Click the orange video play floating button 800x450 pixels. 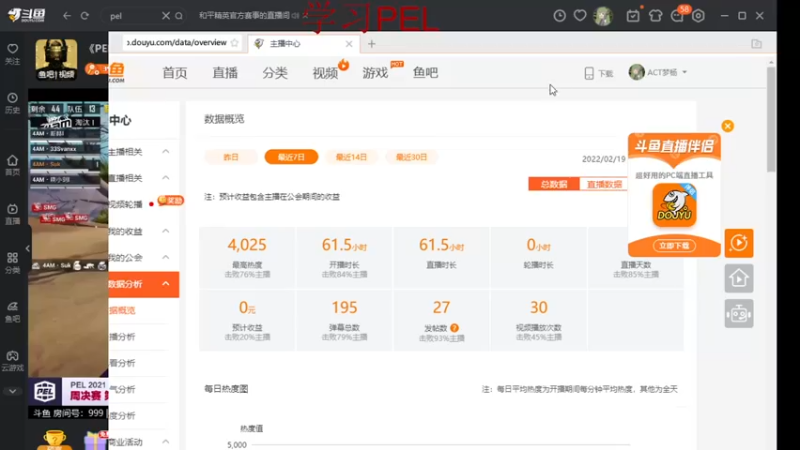click(739, 243)
